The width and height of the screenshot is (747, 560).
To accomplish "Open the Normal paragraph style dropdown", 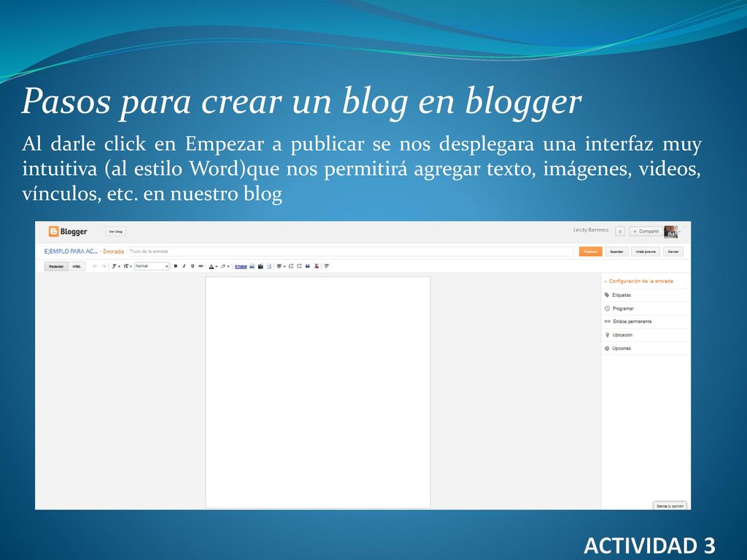I will (152, 266).
